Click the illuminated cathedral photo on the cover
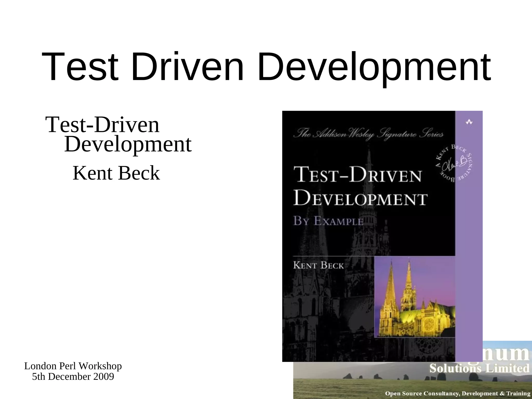This screenshot has width=532, height=399. 415,297
